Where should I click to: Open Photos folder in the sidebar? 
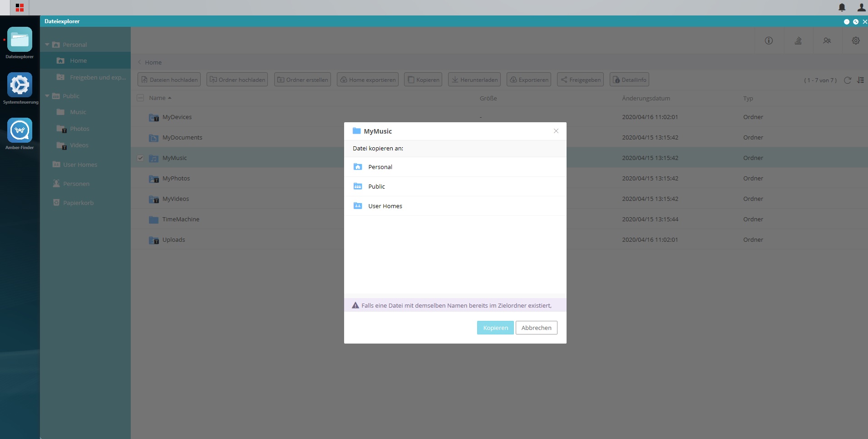[x=85, y=129]
